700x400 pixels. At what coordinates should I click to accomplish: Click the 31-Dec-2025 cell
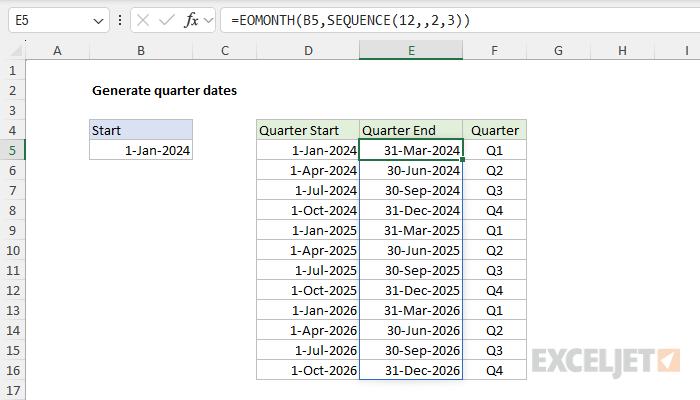pos(411,290)
